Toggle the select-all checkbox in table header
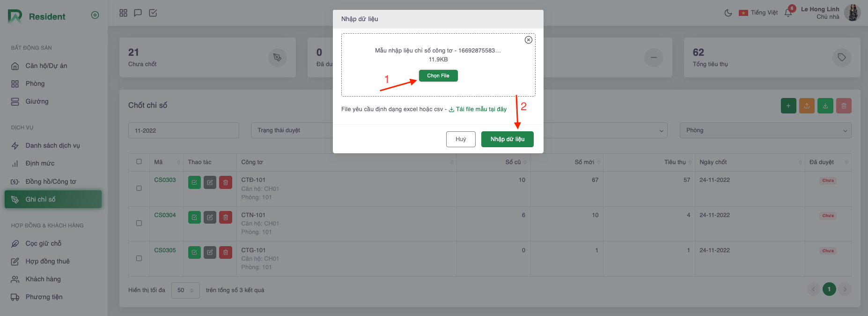Viewport: 868px width, 316px height. click(x=139, y=162)
